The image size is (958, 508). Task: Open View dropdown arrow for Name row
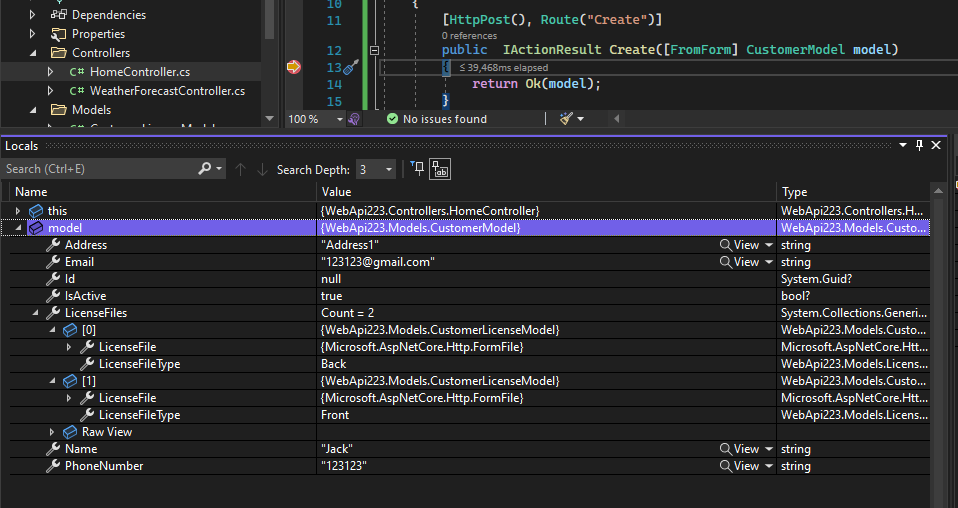coord(769,449)
